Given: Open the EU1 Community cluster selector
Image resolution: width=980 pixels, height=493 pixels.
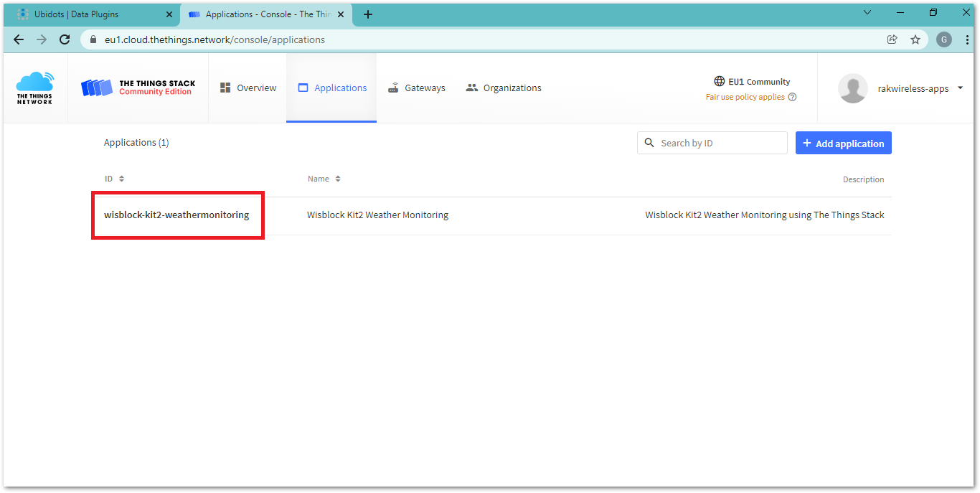Looking at the screenshot, I should [x=752, y=82].
